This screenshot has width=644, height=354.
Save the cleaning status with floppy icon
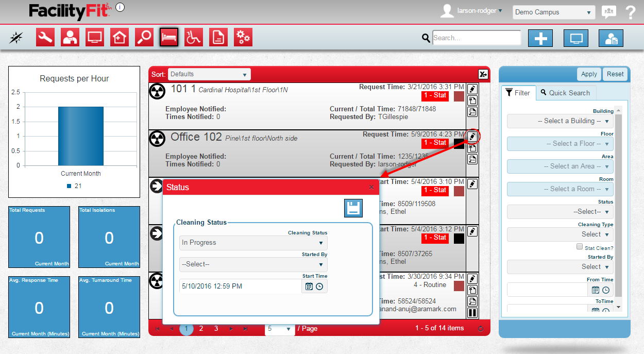[353, 208]
